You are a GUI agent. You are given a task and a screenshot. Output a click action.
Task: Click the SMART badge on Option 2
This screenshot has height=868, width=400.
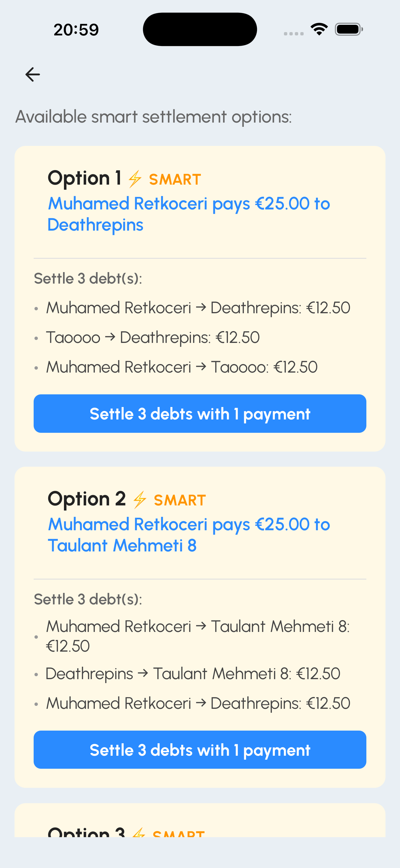[179, 500]
